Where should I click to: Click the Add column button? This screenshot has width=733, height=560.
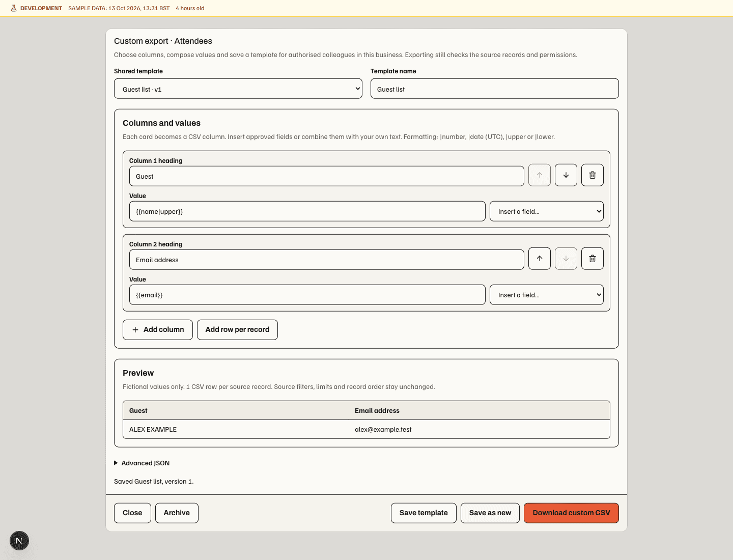tap(158, 330)
